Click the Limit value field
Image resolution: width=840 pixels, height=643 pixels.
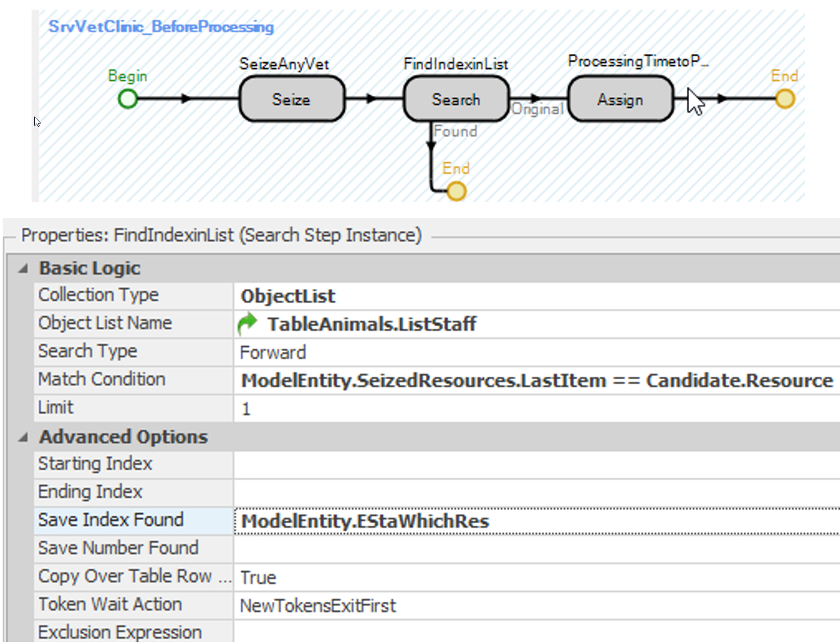pyautogui.click(x=537, y=409)
